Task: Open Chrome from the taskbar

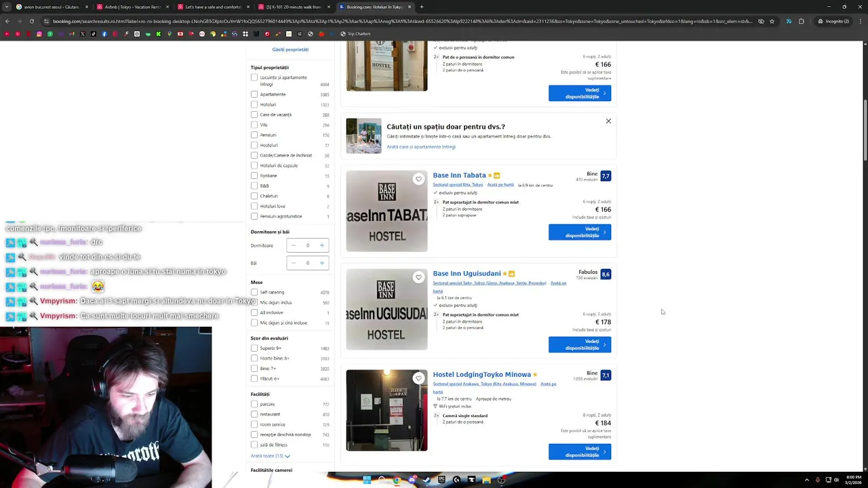Action: coord(397,480)
